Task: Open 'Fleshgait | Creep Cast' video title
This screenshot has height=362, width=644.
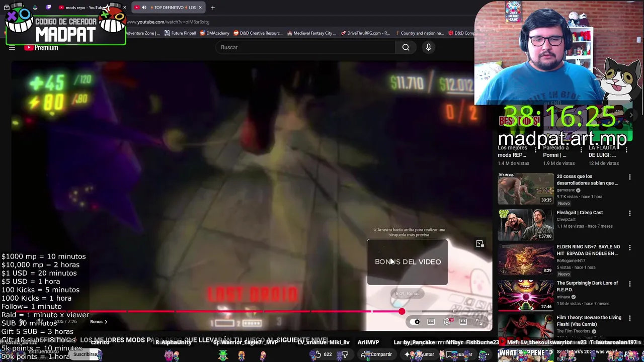Action: click(x=580, y=213)
